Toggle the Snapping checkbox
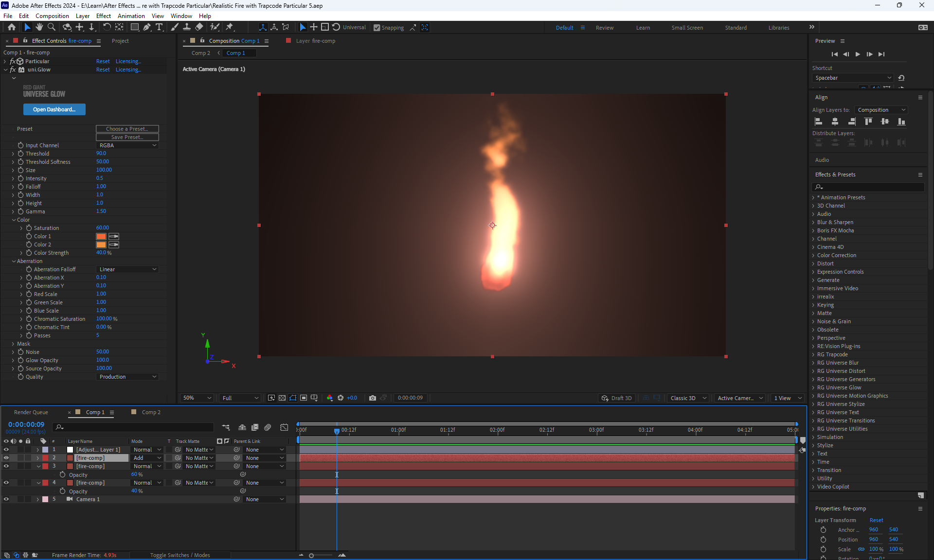Viewport: 934px width, 560px height. point(377,28)
